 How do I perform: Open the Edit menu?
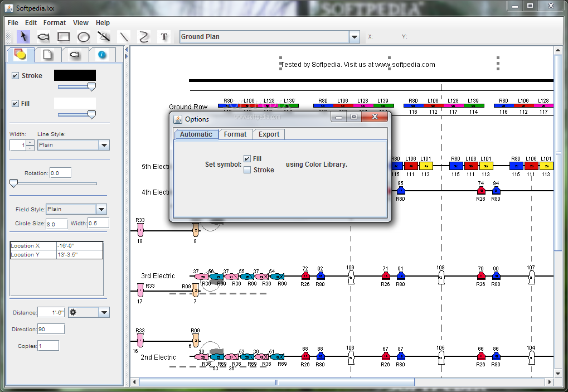(x=31, y=22)
